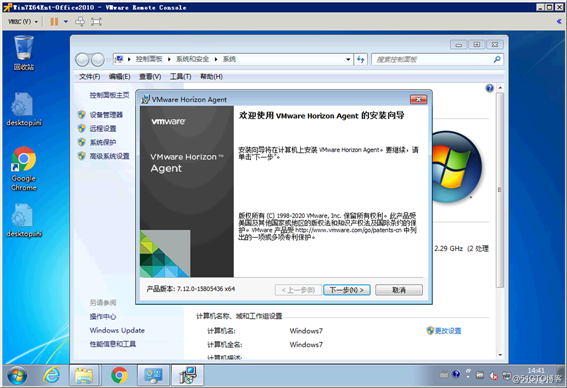This screenshot has height=388, width=567.
Task: Open the 编辑(E) menu
Action: (119, 77)
